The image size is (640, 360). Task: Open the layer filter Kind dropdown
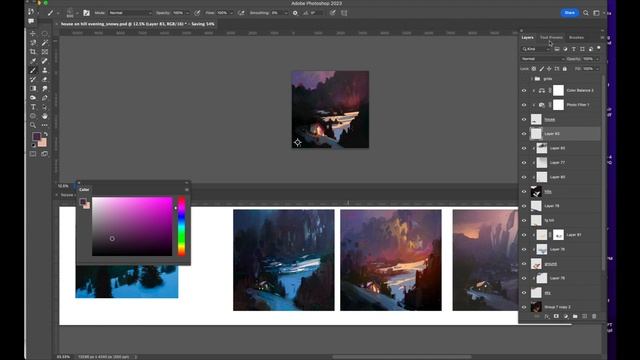point(536,49)
